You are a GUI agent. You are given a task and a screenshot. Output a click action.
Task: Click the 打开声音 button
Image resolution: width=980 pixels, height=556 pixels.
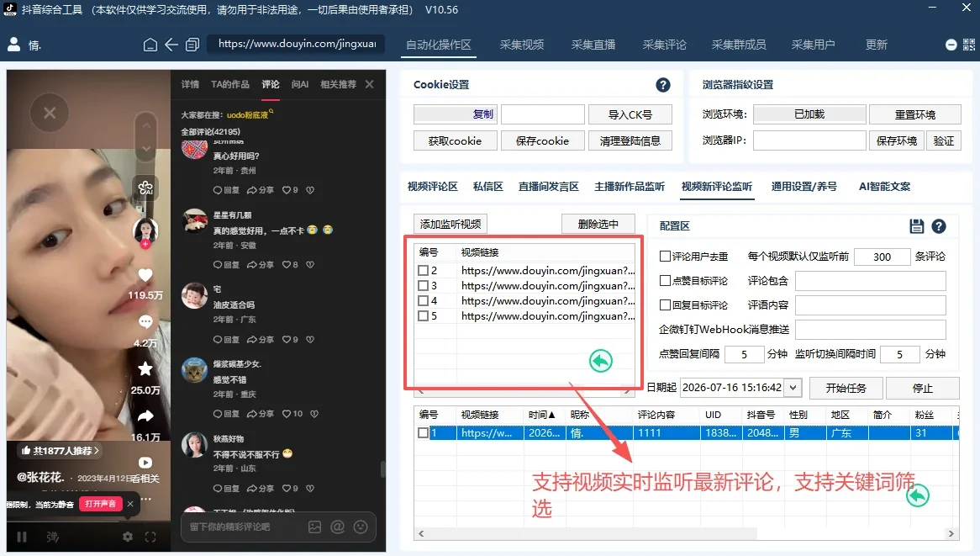pyautogui.click(x=101, y=504)
